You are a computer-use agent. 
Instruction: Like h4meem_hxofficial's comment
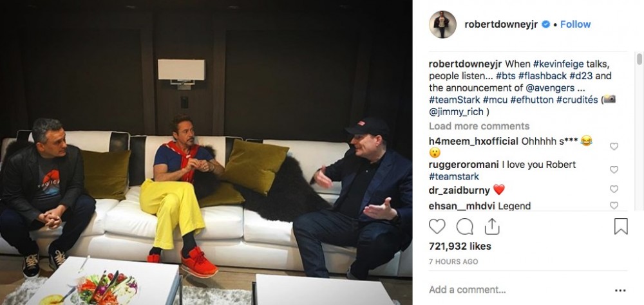[614, 146]
